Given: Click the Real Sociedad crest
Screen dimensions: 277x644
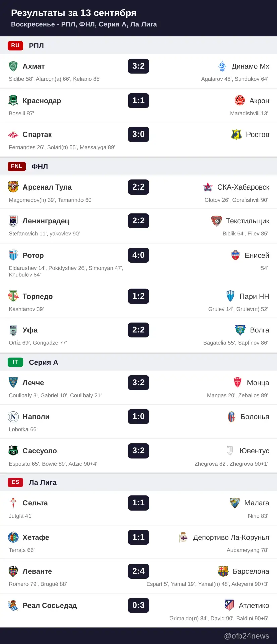Looking at the screenshot, I should (13, 605).
